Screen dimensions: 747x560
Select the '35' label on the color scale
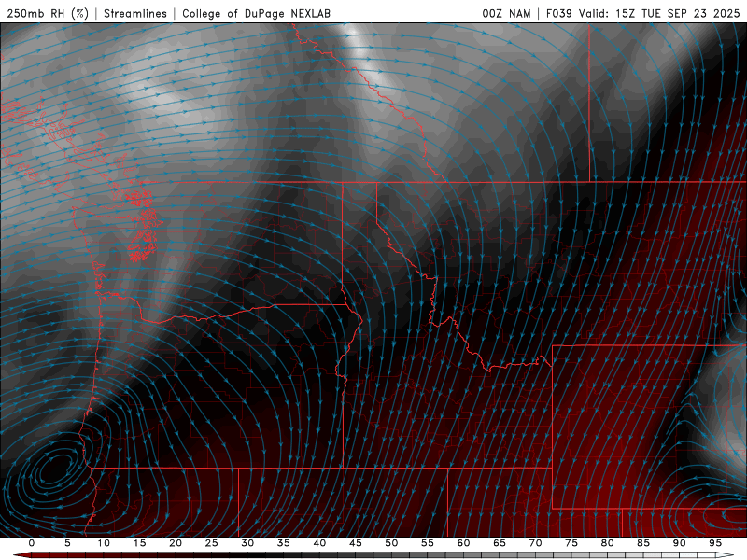pos(284,543)
